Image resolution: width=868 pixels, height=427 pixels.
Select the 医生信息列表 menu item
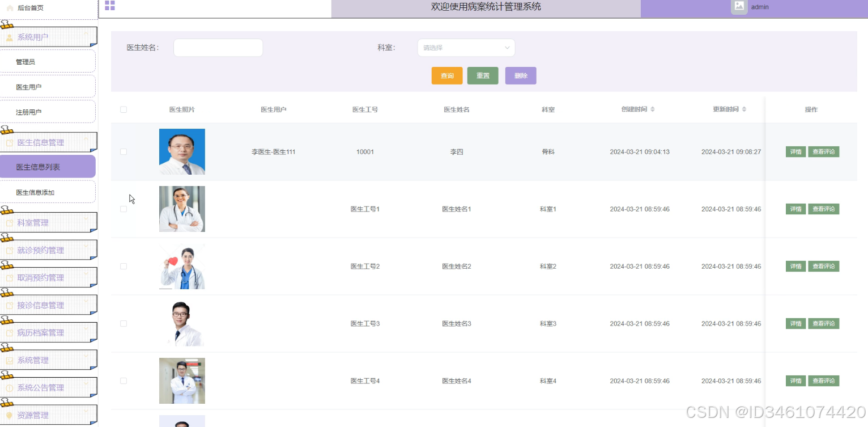48,167
